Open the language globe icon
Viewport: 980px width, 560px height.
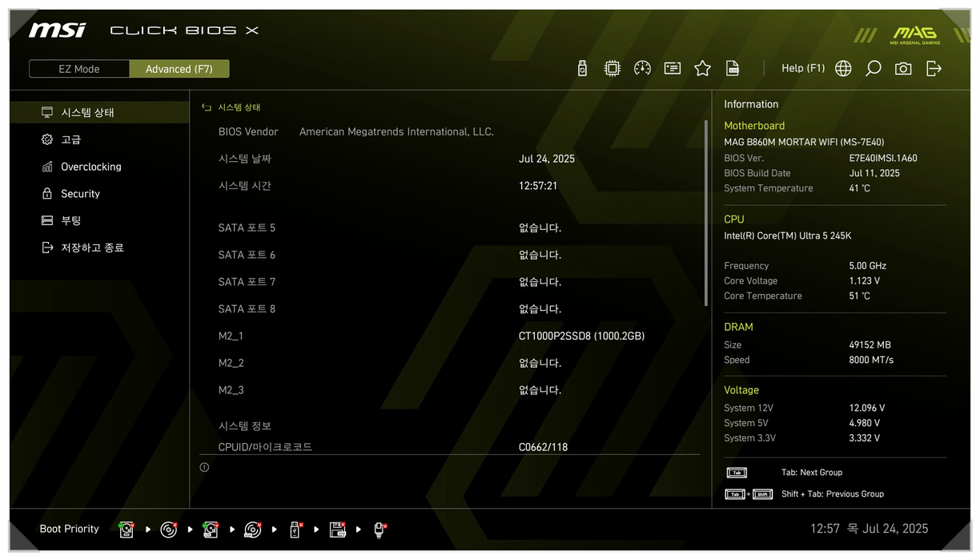tap(843, 69)
